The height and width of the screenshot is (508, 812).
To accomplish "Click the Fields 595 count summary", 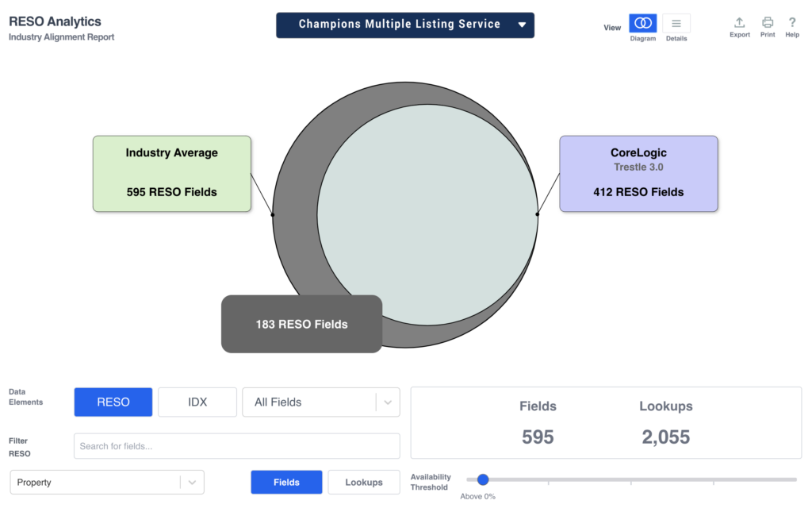I will (538, 422).
